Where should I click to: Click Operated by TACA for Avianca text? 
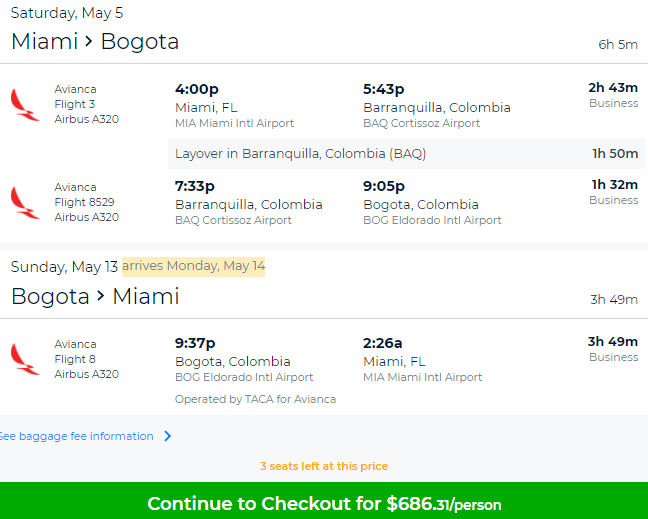click(255, 399)
